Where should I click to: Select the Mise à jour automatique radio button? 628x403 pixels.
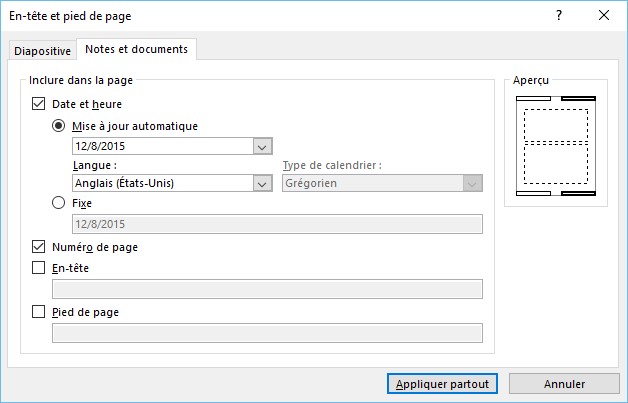click(x=59, y=126)
